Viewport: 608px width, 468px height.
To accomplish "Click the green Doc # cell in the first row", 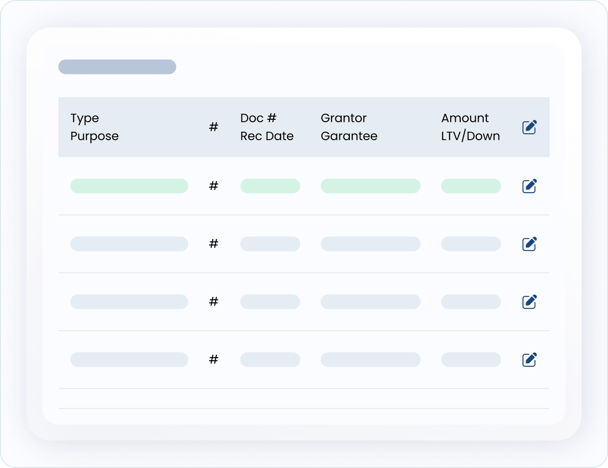I will [270, 186].
